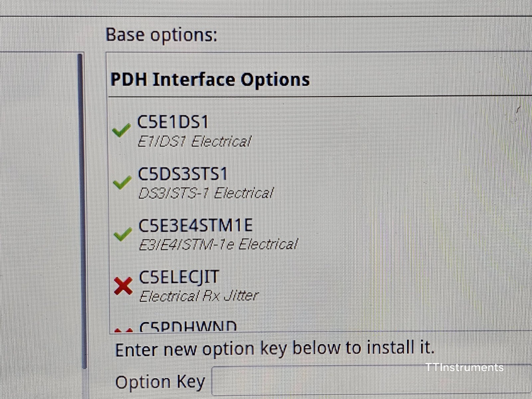
Task: Click partially visible red icon beside C5PDHWND
Action: coord(123,331)
